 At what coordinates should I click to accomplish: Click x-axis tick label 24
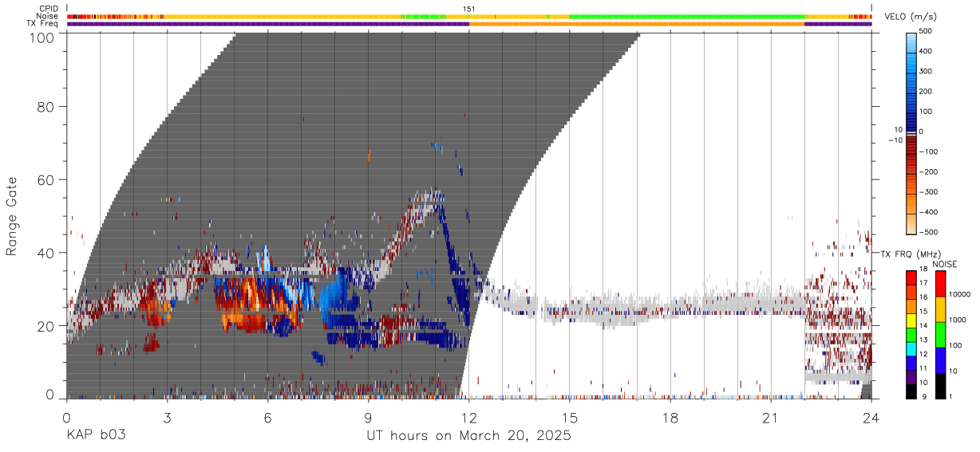(x=871, y=417)
